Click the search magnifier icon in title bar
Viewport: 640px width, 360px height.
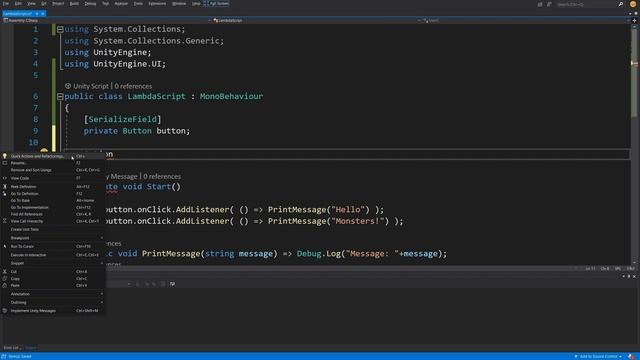click(620, 4)
